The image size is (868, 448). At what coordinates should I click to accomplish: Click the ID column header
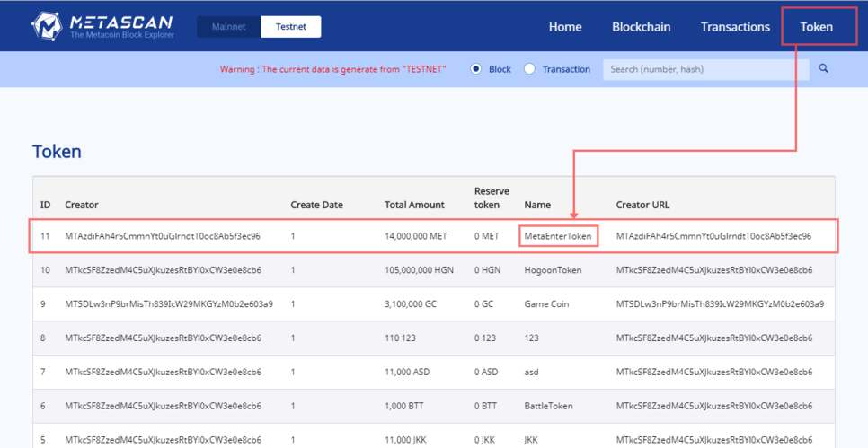pyautogui.click(x=46, y=205)
